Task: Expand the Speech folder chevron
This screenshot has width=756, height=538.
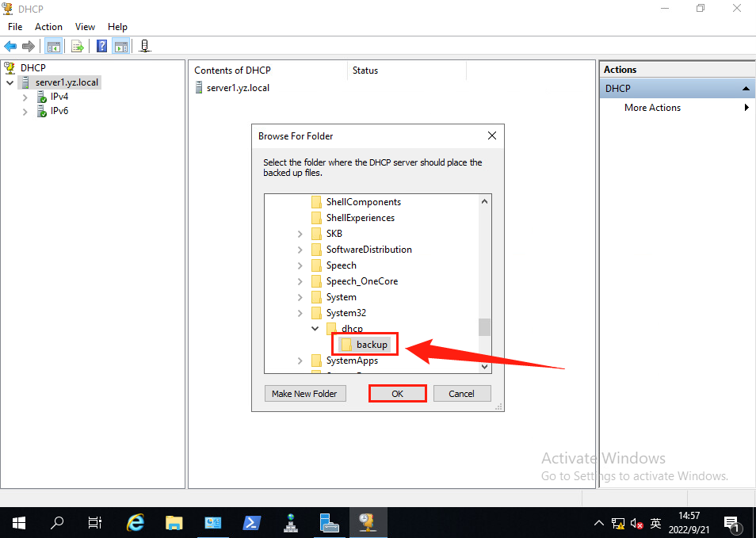Action: pos(300,265)
